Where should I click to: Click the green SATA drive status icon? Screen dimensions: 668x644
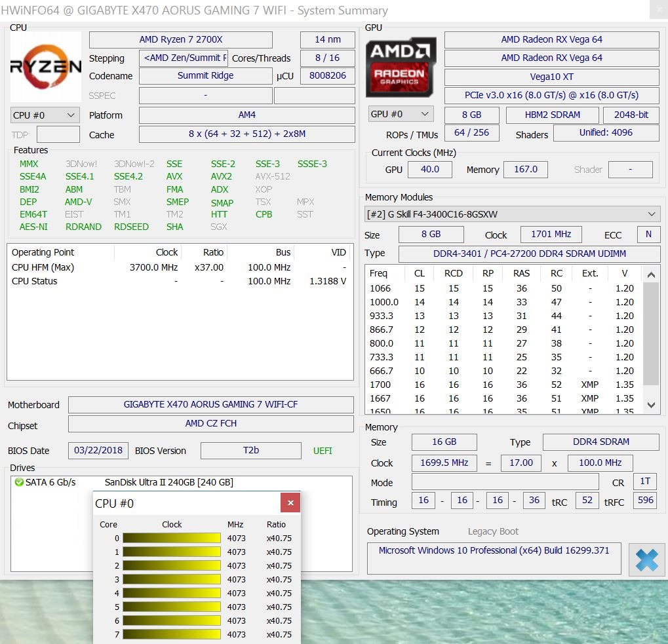tap(19, 482)
